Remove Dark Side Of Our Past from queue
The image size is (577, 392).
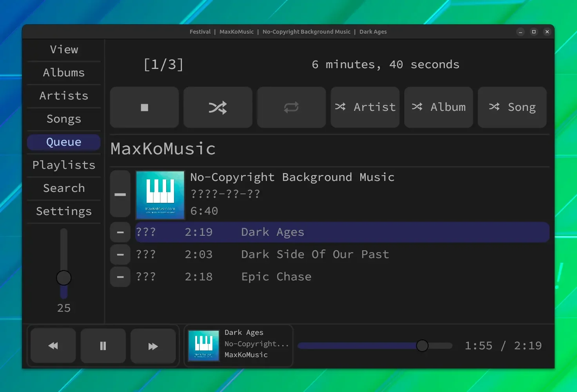pos(120,255)
